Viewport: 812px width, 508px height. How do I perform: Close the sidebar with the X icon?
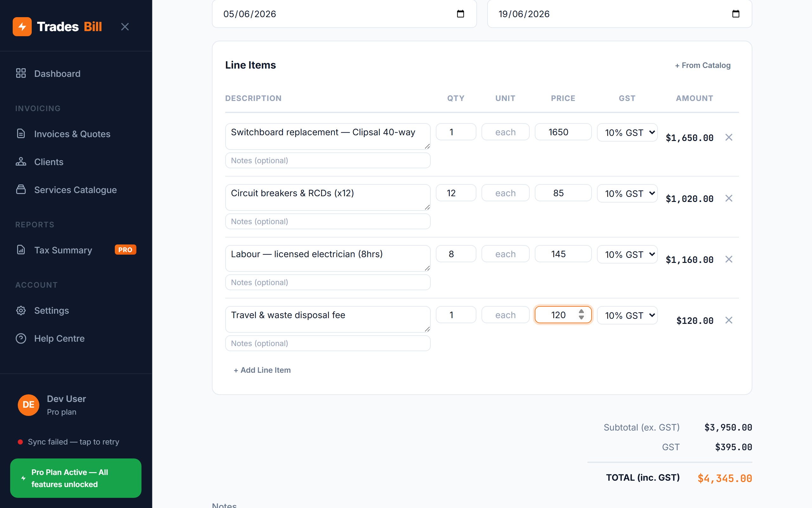coord(125,27)
